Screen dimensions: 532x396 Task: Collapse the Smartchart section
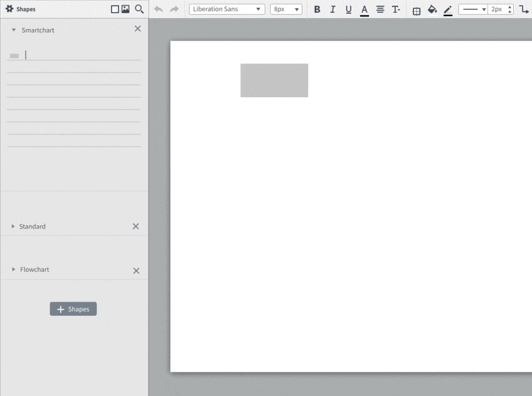pos(14,30)
